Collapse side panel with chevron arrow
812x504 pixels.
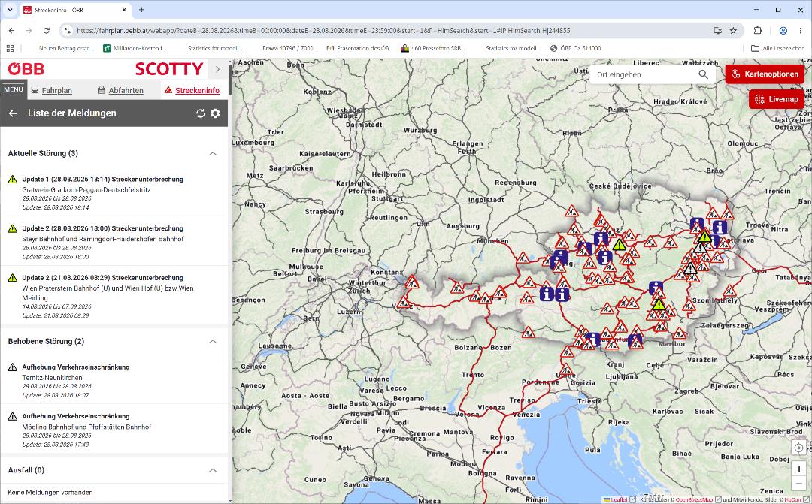tap(217, 69)
